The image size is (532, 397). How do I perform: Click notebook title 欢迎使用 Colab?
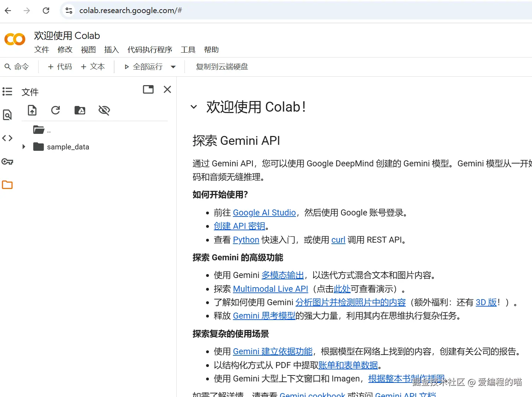tap(67, 36)
